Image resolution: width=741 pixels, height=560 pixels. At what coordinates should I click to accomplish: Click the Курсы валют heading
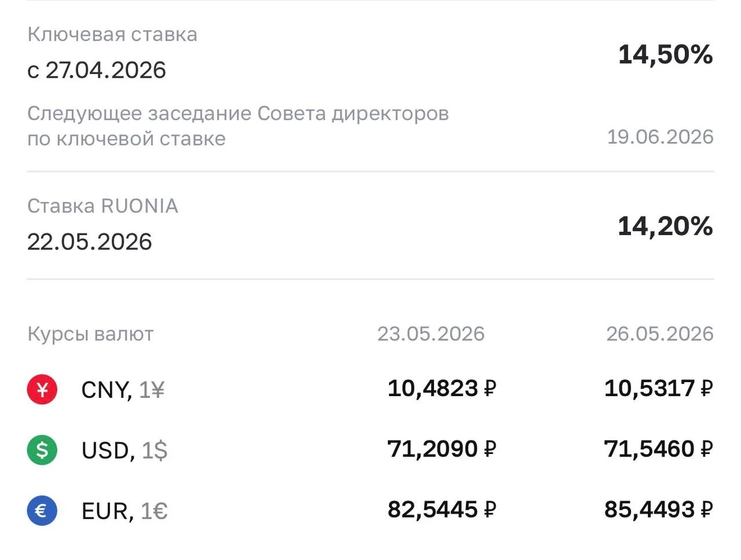tap(90, 334)
